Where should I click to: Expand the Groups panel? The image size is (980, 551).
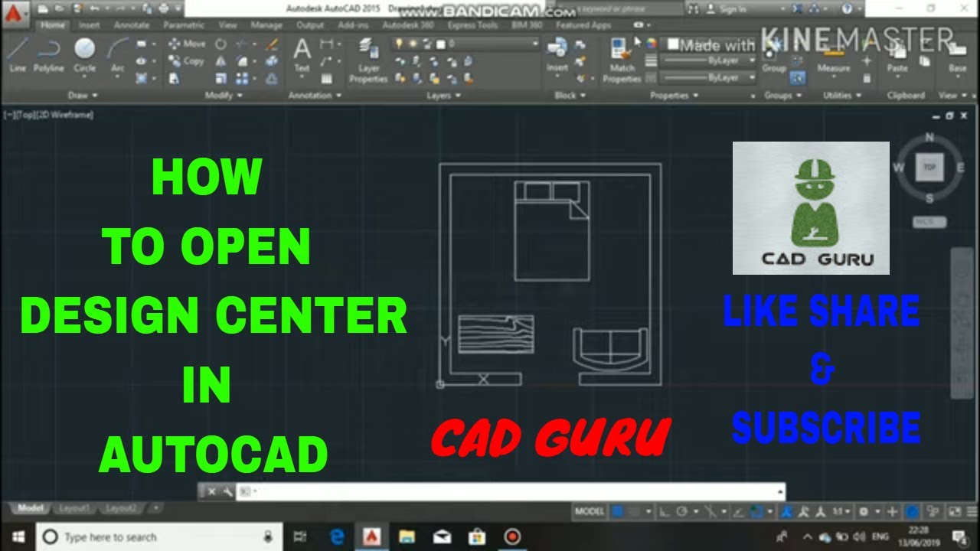(782, 96)
